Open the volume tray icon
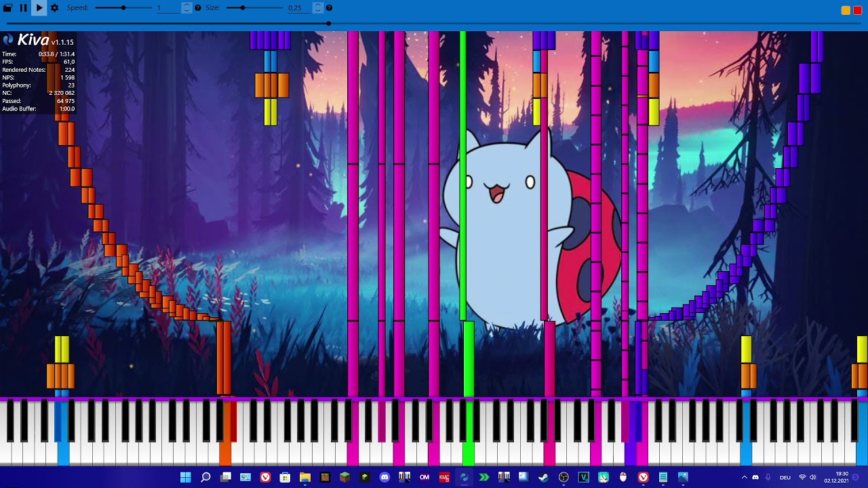Viewport: 868px width, 488px height. click(813, 477)
